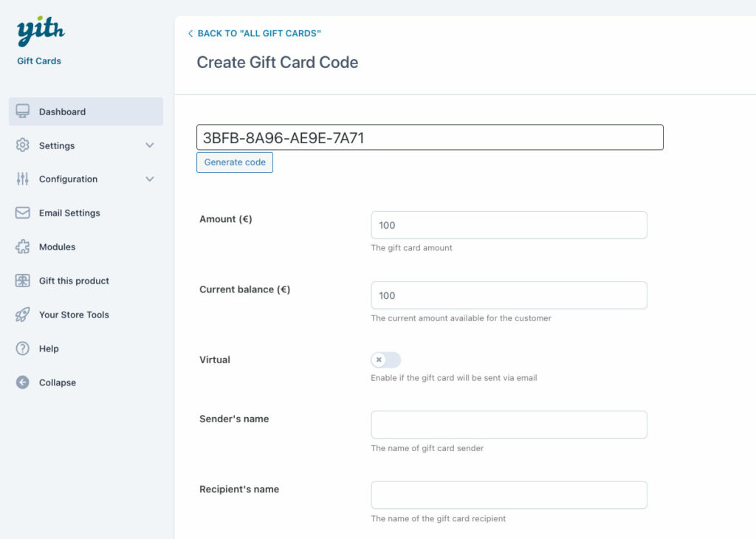756x539 pixels.
Task: Click the YITH logo
Action: 41,31
